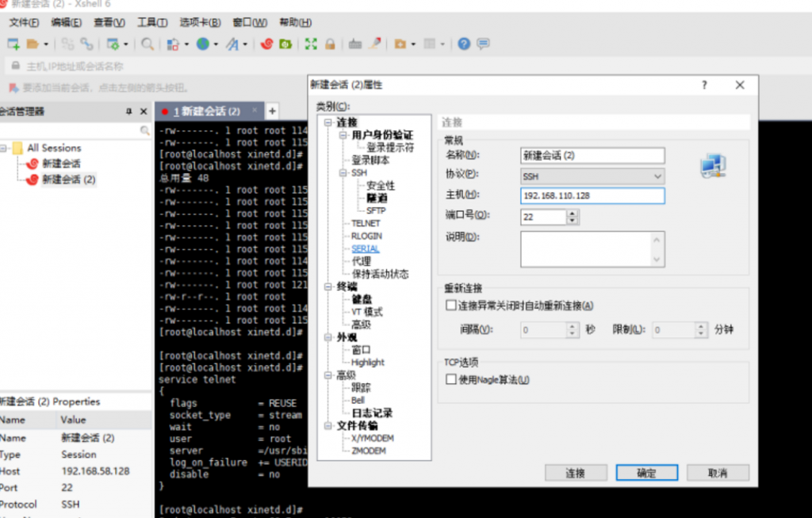
Task: Open the 工具(T) menu
Action: [151, 22]
